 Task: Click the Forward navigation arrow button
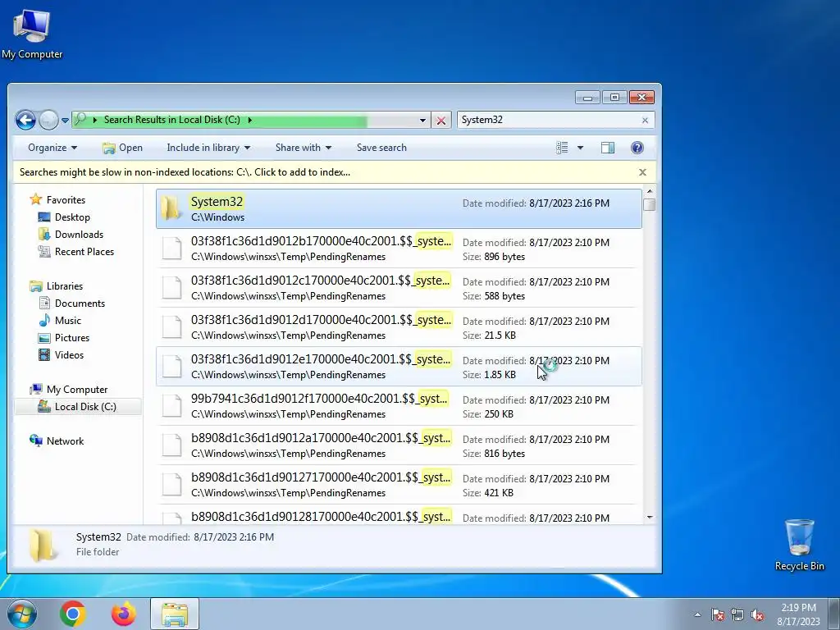48,120
